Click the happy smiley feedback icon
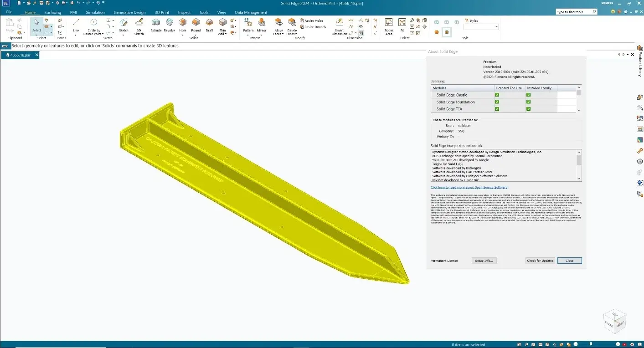 [x=613, y=11]
